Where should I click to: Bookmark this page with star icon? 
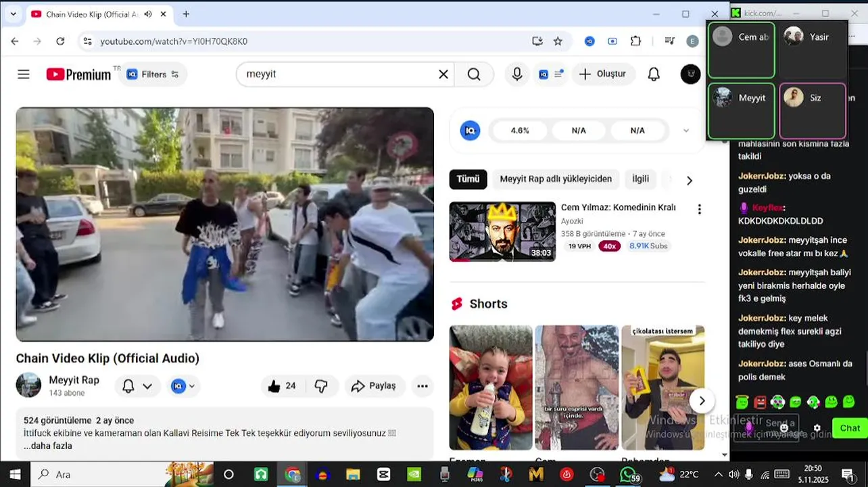click(x=558, y=41)
